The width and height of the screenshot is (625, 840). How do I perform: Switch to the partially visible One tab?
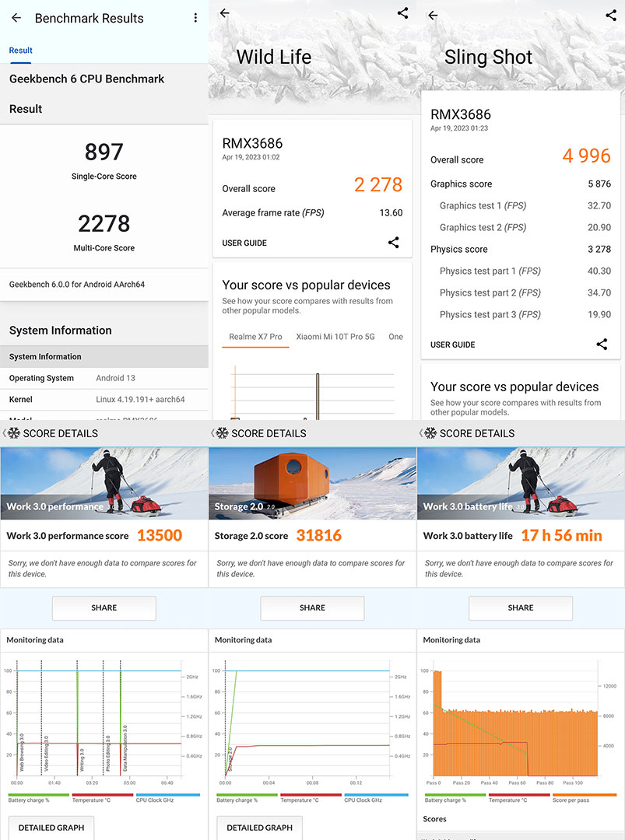tap(395, 337)
